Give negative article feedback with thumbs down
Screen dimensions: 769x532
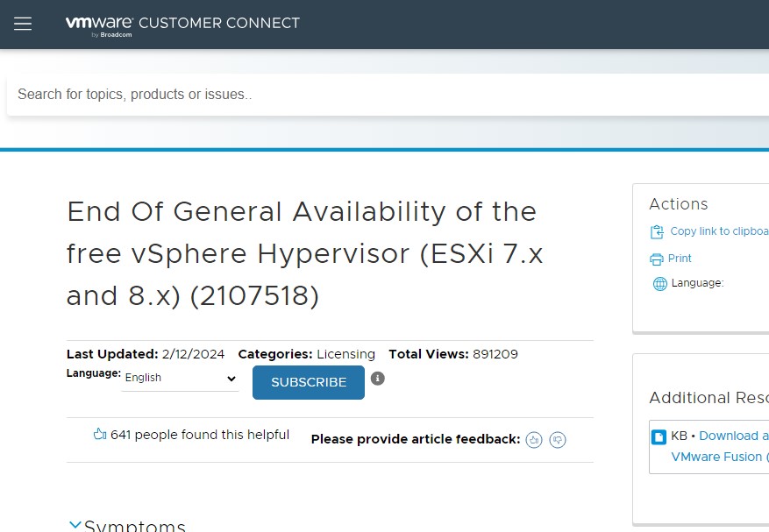[558, 439]
